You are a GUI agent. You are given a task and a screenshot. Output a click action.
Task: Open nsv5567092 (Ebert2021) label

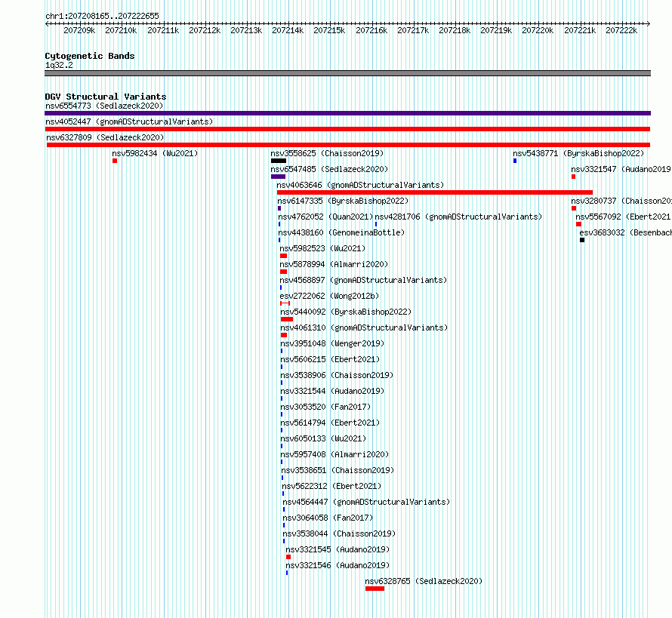624,217
